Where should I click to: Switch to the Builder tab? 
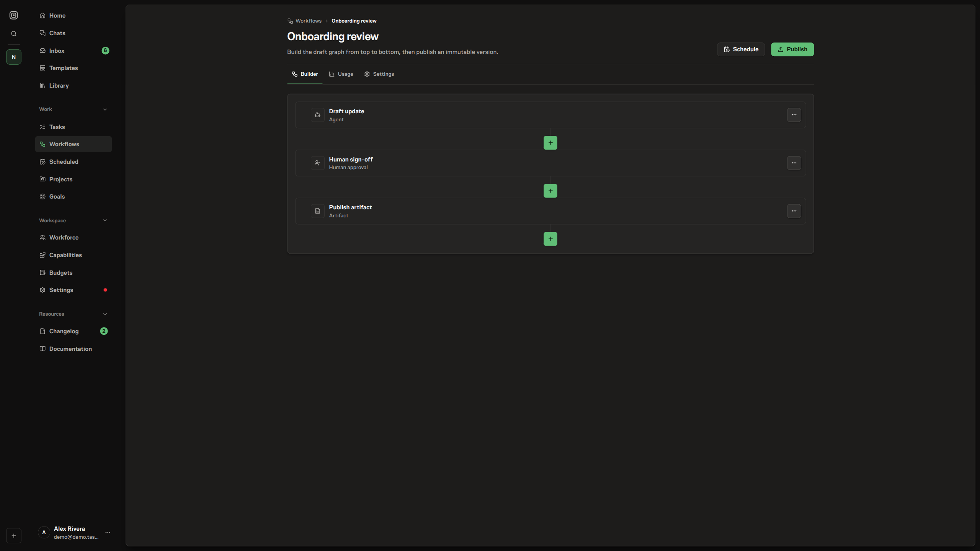pos(305,74)
